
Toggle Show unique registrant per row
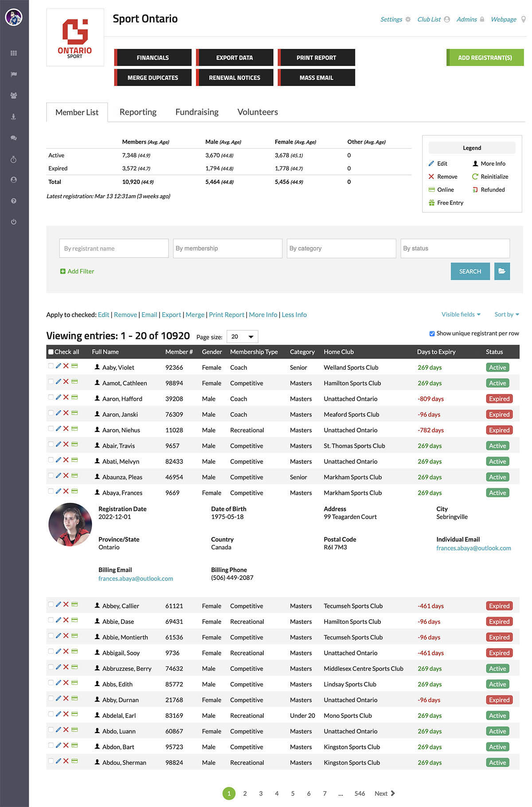pyautogui.click(x=432, y=333)
